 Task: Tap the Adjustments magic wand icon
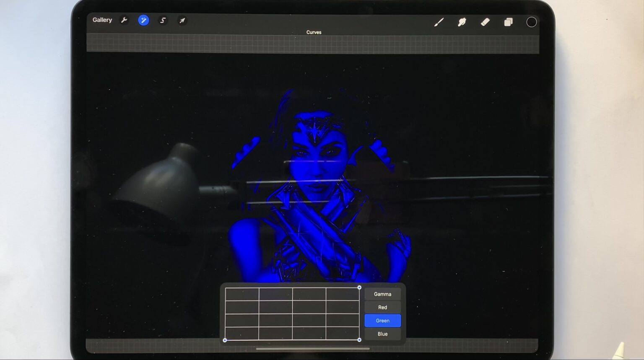point(143,20)
